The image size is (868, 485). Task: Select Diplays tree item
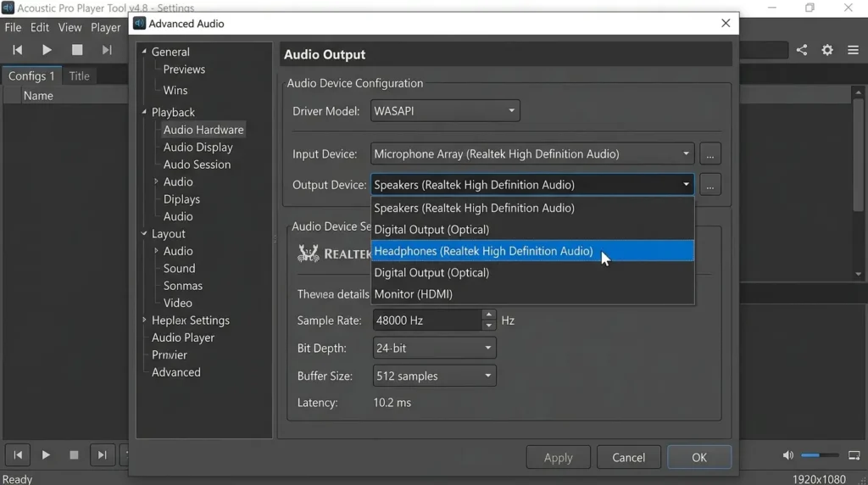coord(181,199)
